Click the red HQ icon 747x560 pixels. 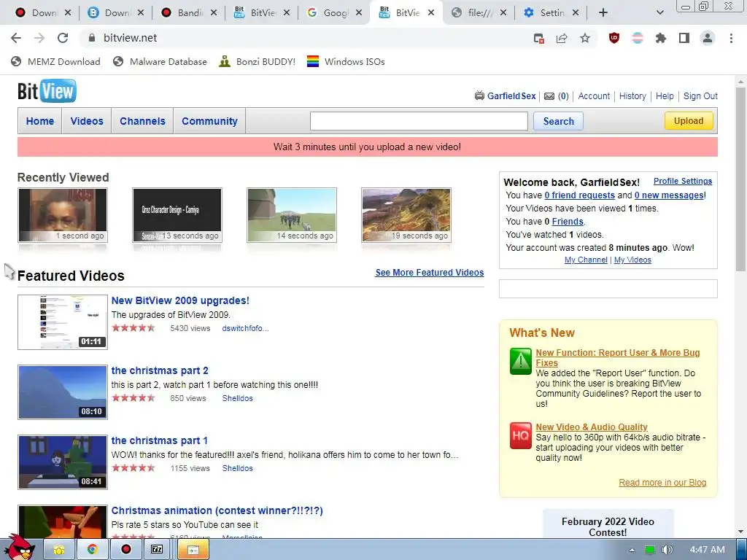coord(520,435)
